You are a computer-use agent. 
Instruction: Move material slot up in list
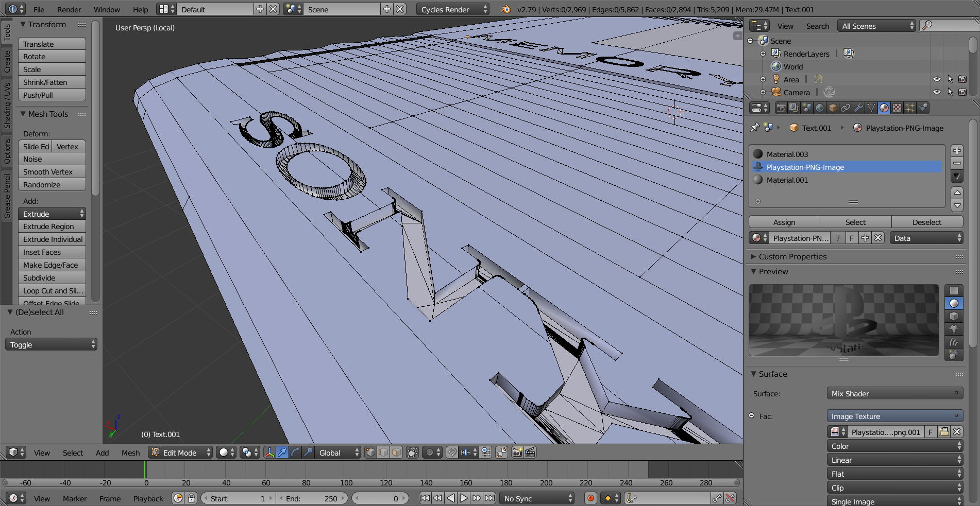(957, 193)
